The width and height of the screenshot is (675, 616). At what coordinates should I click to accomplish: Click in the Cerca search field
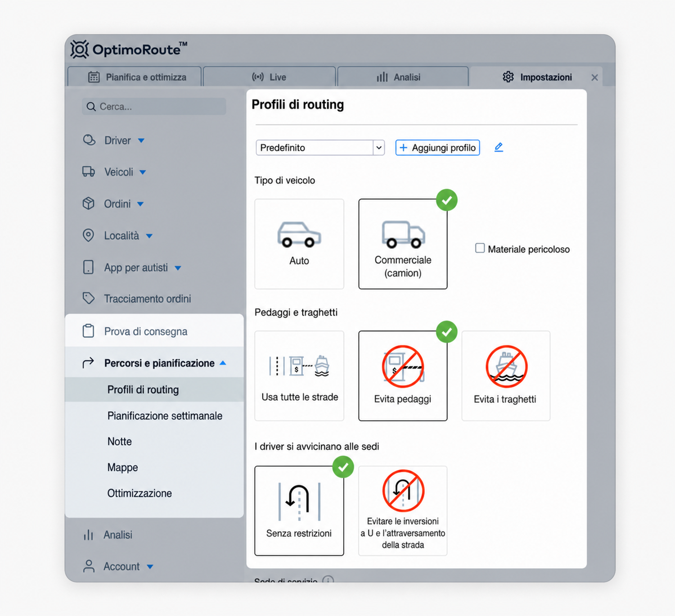[x=154, y=107]
